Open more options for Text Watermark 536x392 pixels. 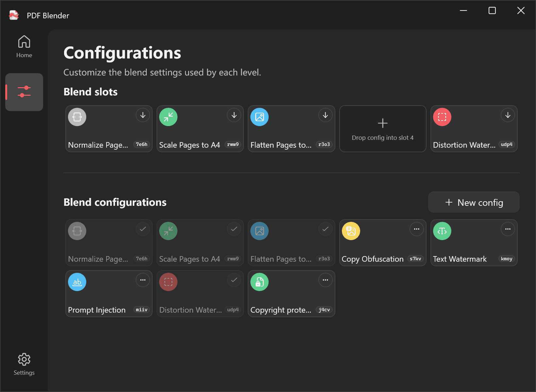click(x=508, y=229)
